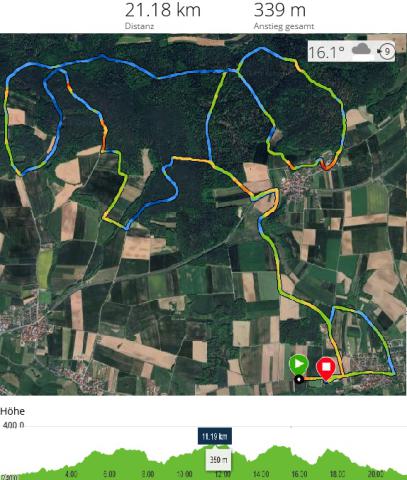Image resolution: width=407 pixels, height=480 pixels.
Task: Click the Anstieg gesamt label
Action: [x=284, y=26]
